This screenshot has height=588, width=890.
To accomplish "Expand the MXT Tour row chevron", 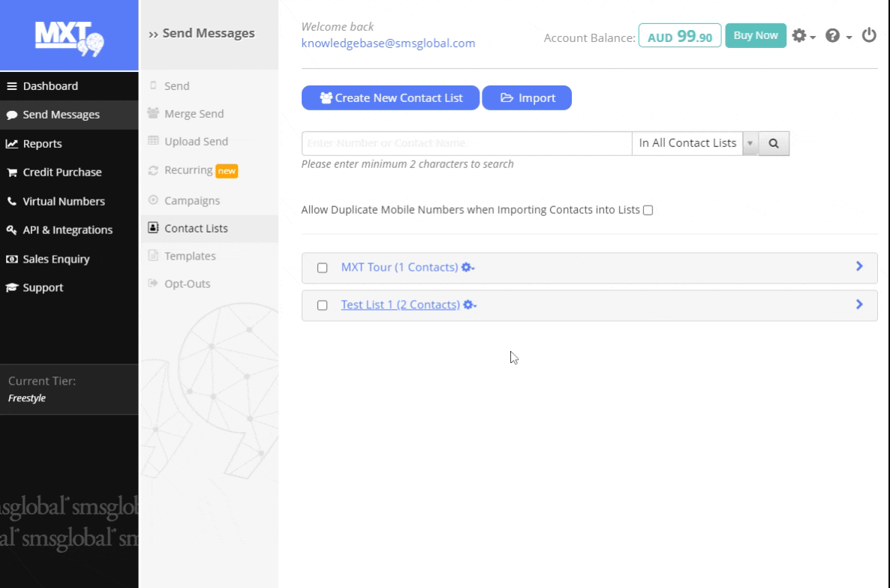I will 860,267.
